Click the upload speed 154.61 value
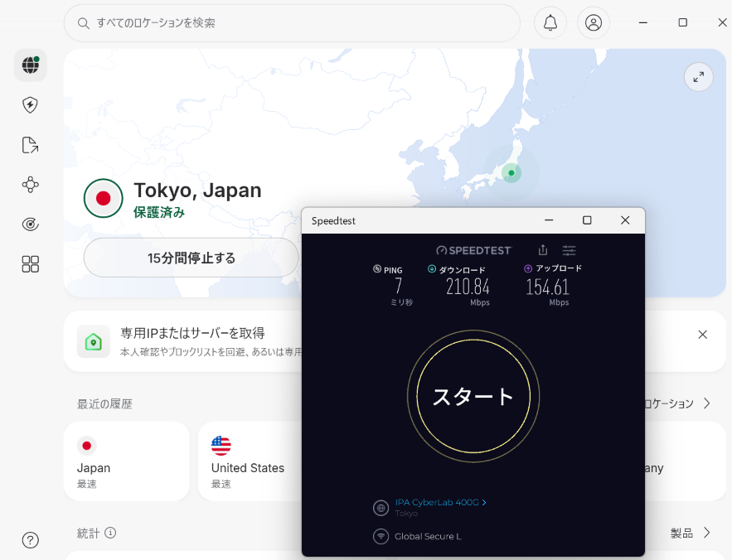This screenshot has width=732, height=560. 548,287
